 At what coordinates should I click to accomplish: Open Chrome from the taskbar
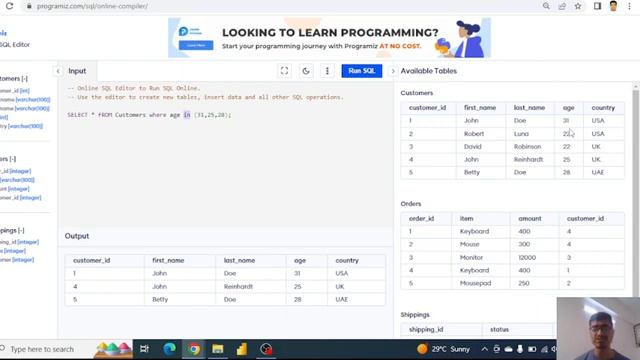point(194,349)
